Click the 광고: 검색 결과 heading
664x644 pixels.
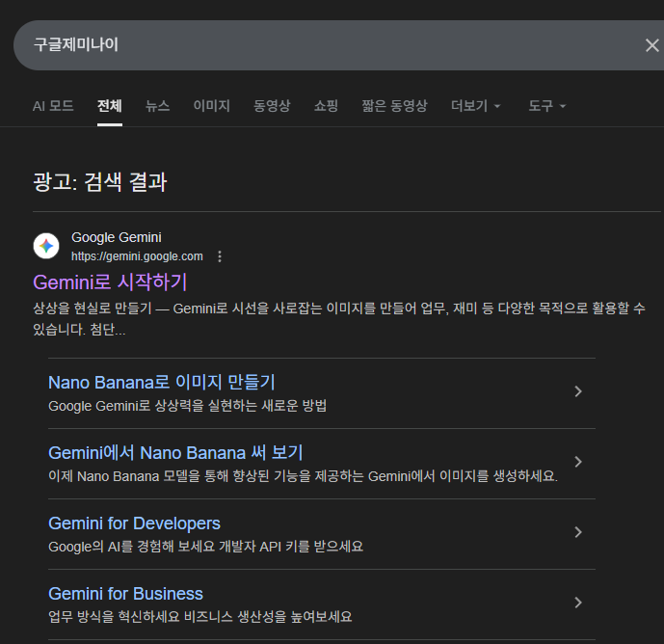coord(100,182)
